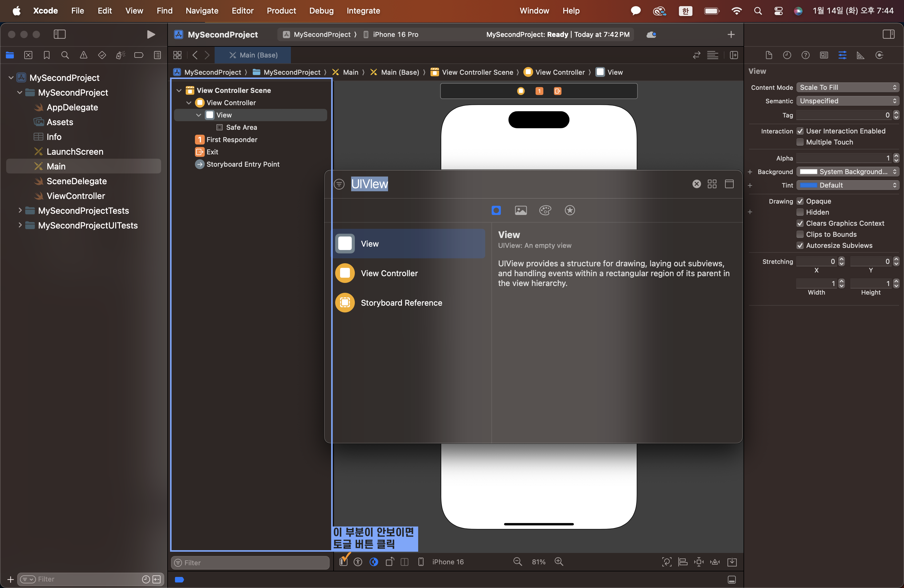Screen dimensions: 904x588
Task: Show the File inspector
Action: click(768, 55)
